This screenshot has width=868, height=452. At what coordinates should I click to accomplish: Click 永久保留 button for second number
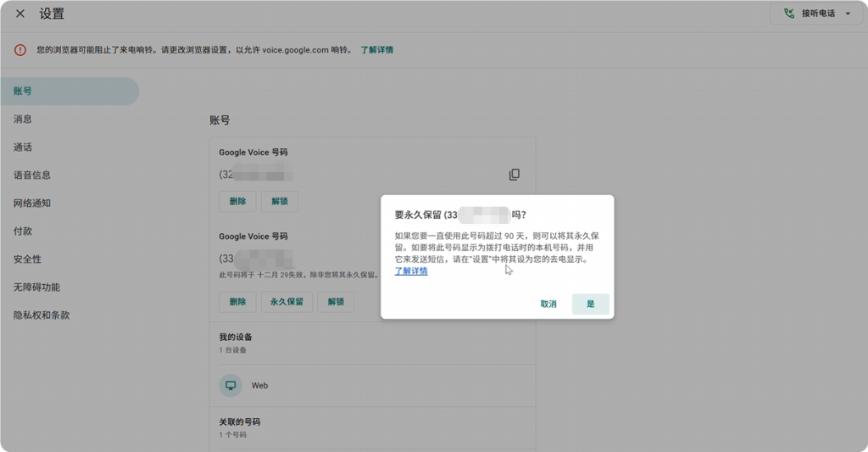point(287,301)
